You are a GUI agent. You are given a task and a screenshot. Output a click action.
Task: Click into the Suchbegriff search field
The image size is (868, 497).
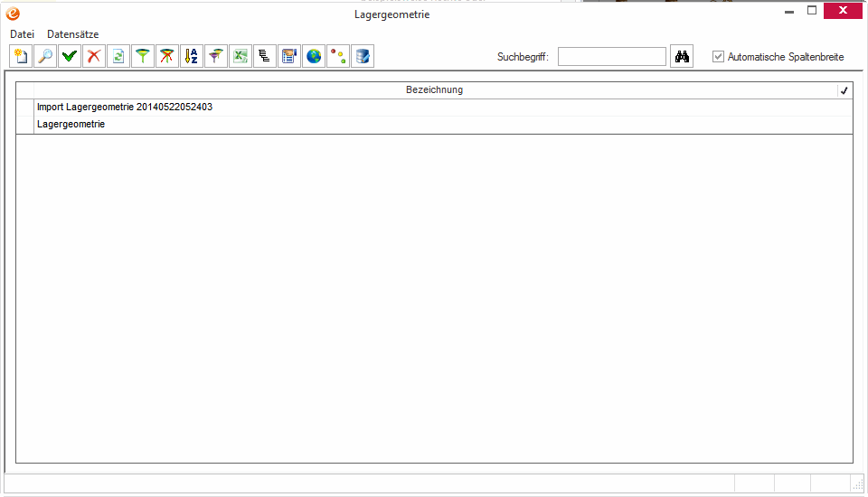click(612, 56)
